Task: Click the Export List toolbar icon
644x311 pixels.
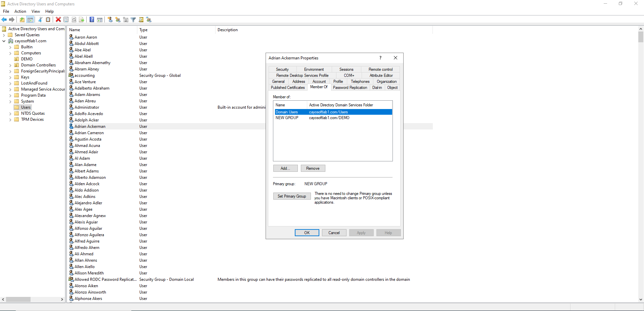Action: pyautogui.click(x=82, y=19)
